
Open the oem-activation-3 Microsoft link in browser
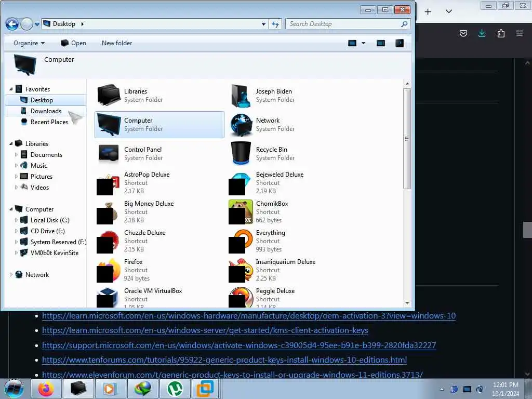point(249,316)
